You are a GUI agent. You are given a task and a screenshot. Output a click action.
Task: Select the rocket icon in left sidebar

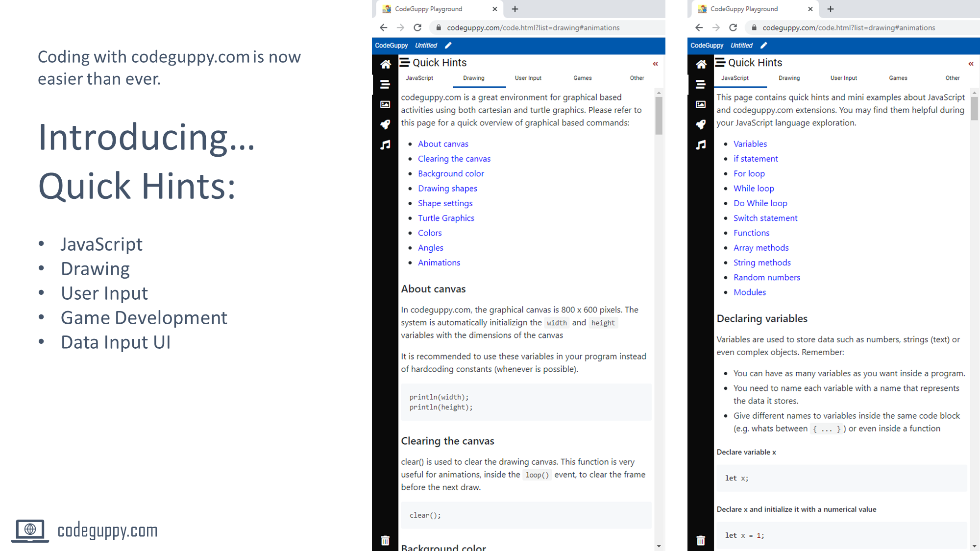pos(385,124)
